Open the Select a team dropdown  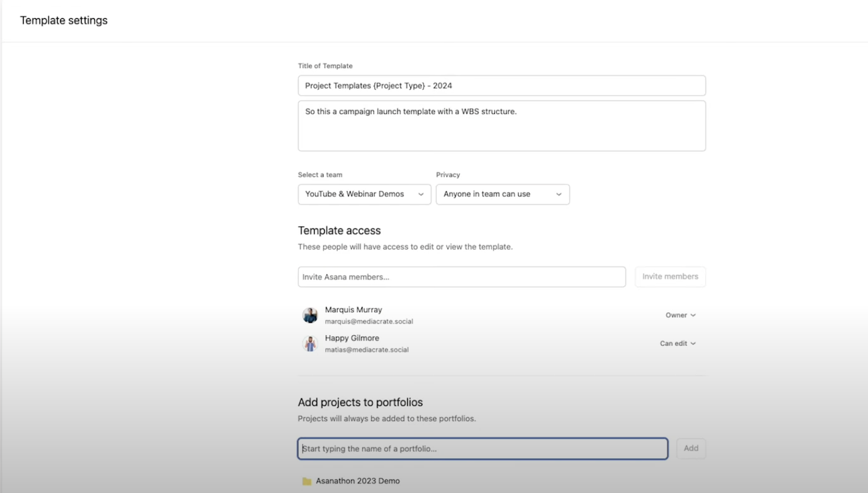point(364,194)
